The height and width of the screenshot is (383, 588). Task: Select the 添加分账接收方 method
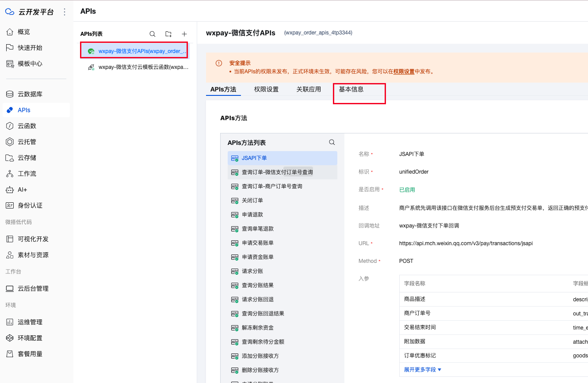pyautogui.click(x=283, y=356)
